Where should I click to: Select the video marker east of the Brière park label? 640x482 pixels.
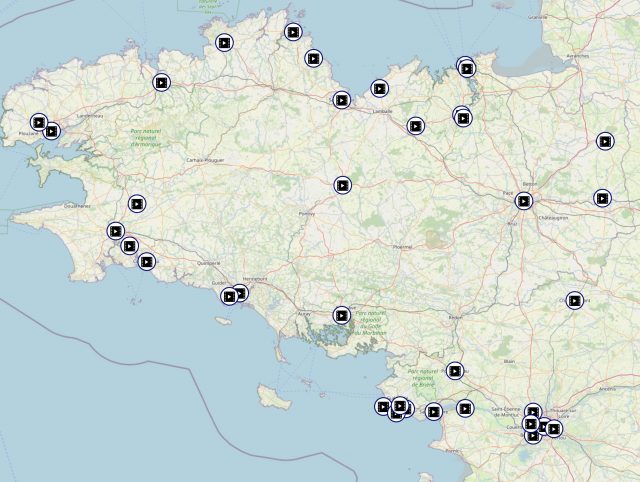click(455, 371)
